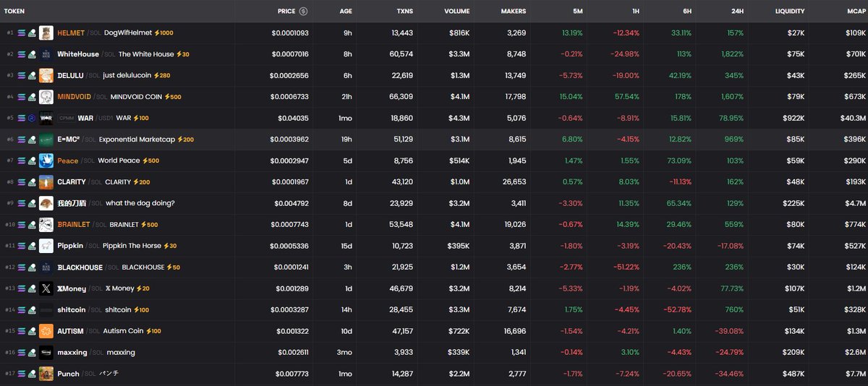Open the MINDVOID token name link

[x=75, y=97]
